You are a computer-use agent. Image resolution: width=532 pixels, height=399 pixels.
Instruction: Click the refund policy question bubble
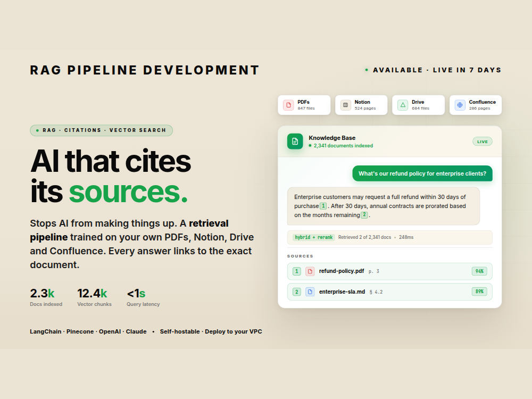[422, 173]
